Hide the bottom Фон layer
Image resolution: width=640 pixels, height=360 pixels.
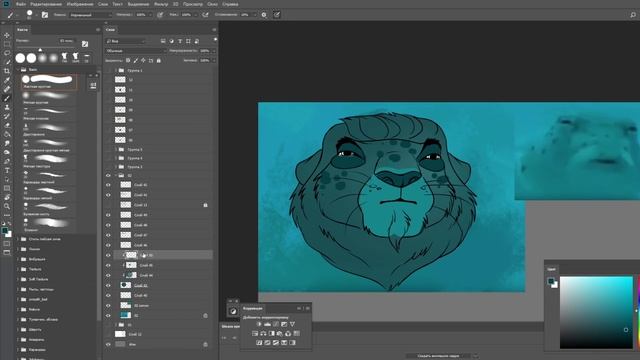tap(108, 344)
